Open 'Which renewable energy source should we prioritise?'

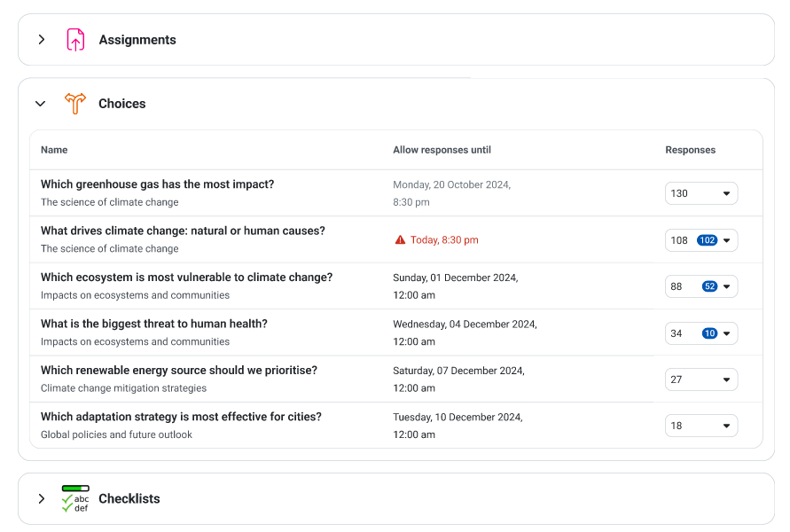179,371
